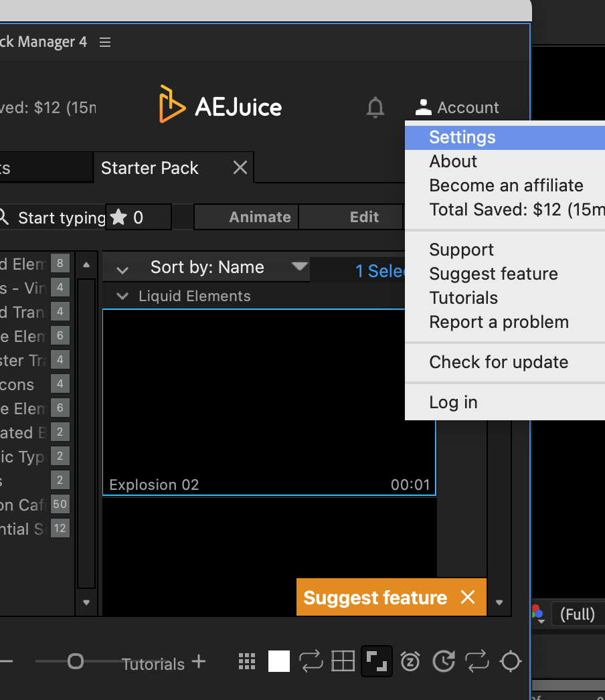This screenshot has height=700, width=605.
Task: Click the alarm clock Z icon
Action: pos(410,661)
